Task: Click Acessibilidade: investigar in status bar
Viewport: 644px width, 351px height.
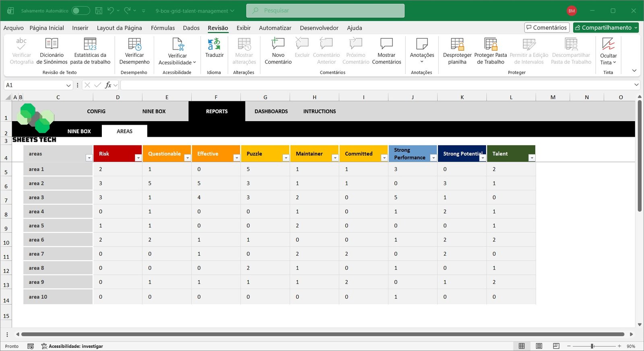Action: tap(72, 346)
